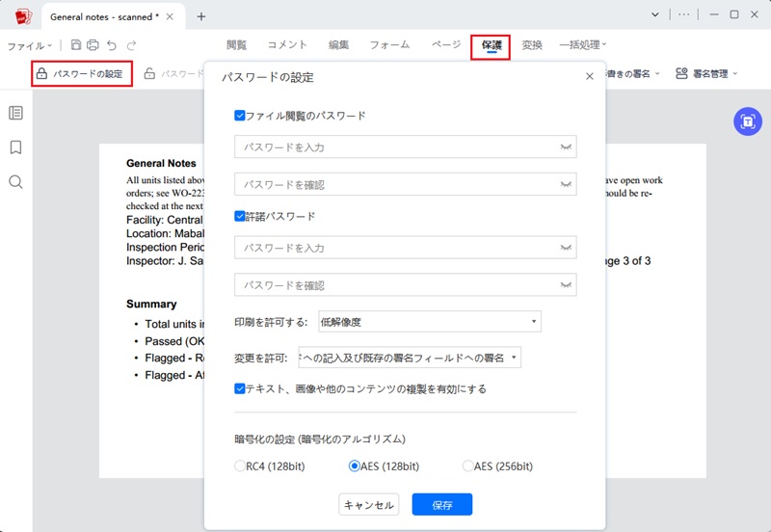Add a new tab with plus icon
Screen dimensions: 771x532
[x=201, y=16]
